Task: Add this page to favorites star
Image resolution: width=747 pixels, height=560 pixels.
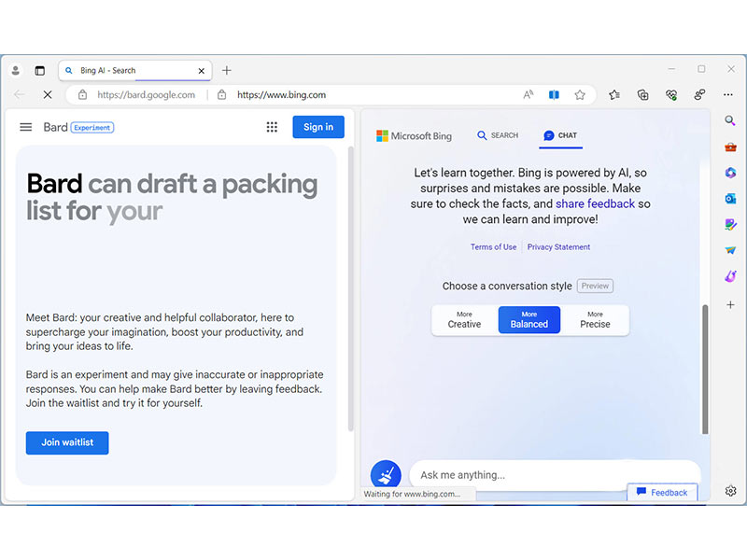Action: (x=579, y=95)
